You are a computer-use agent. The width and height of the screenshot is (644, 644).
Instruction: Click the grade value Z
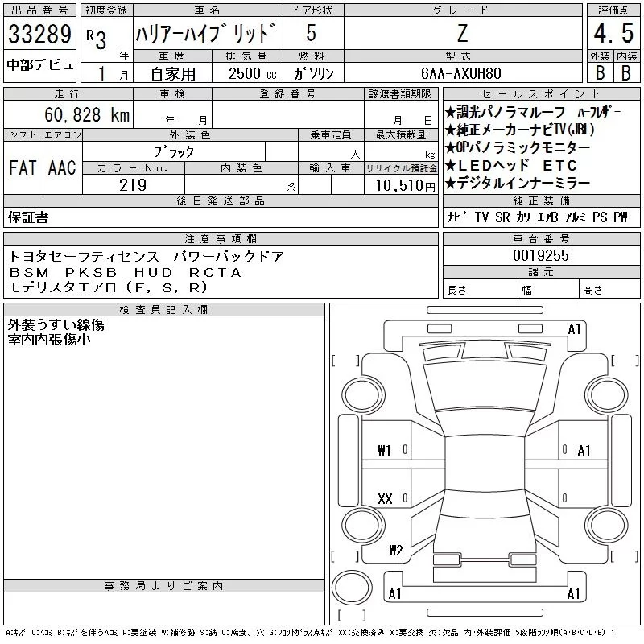point(462,33)
